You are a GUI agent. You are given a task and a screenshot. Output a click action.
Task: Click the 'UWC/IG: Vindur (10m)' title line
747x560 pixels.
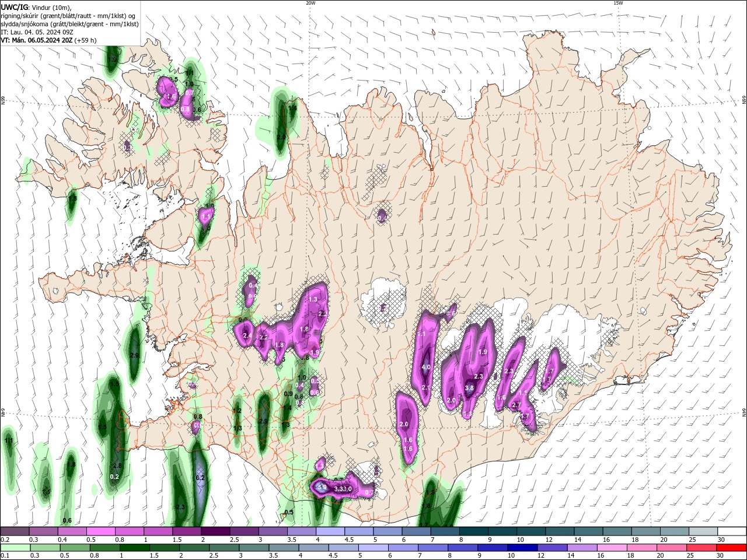pos(36,7)
